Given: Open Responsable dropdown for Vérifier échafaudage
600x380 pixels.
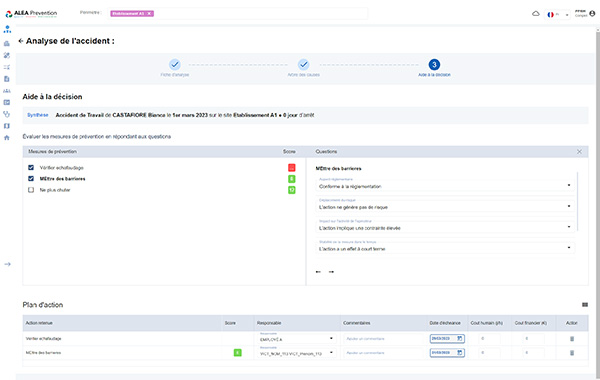Looking at the screenshot, I should [x=297, y=339].
